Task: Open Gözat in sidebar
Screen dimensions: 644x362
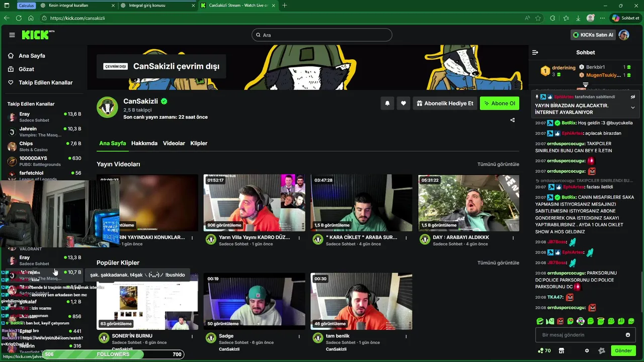Action: pos(26,69)
